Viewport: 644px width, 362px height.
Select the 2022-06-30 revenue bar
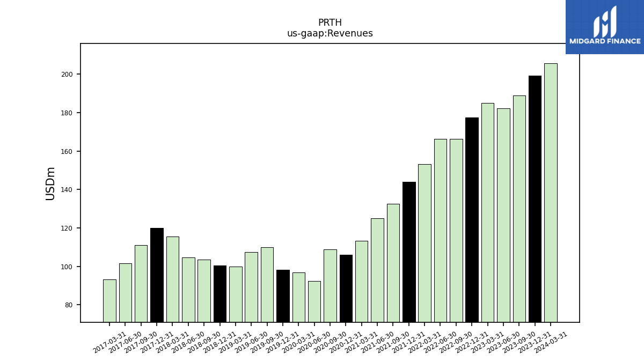pos(440,231)
